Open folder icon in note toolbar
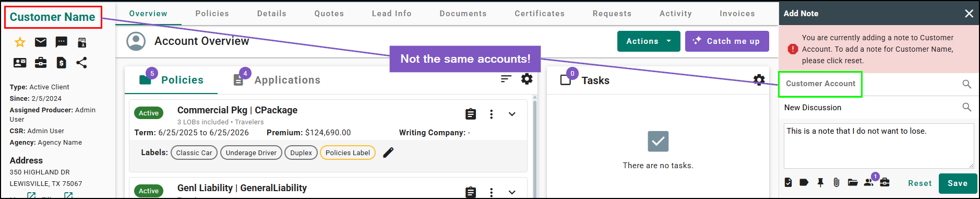Screen dimensions: 980x199 [853, 182]
